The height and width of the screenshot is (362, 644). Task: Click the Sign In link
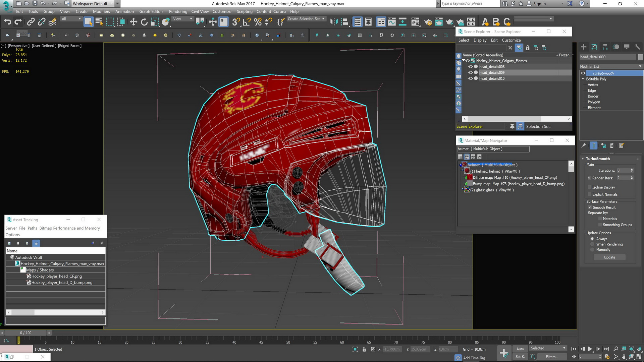[539, 4]
